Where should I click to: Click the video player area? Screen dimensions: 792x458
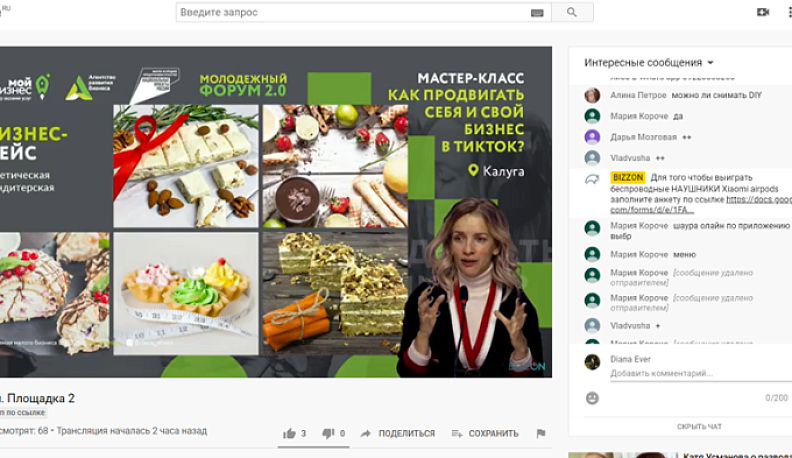pos(276,212)
